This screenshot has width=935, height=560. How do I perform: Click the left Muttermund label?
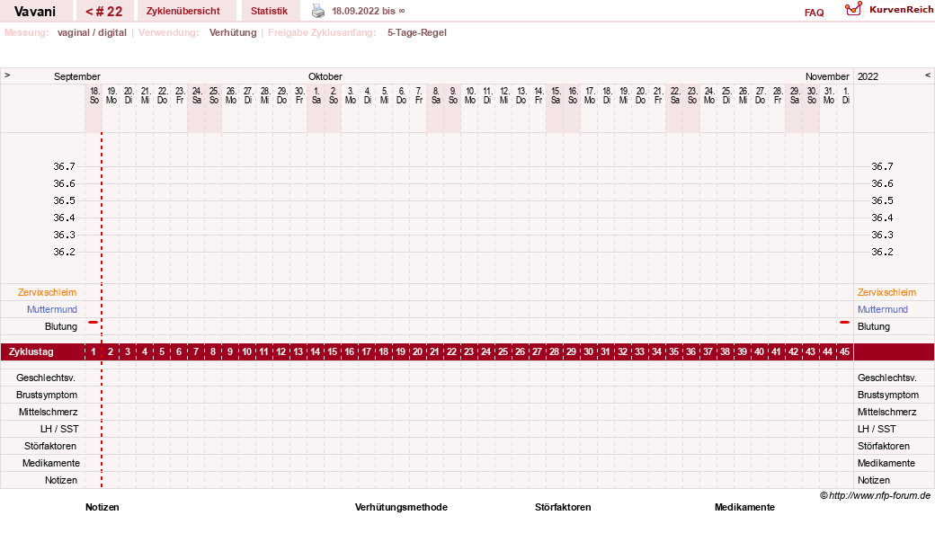(52, 309)
